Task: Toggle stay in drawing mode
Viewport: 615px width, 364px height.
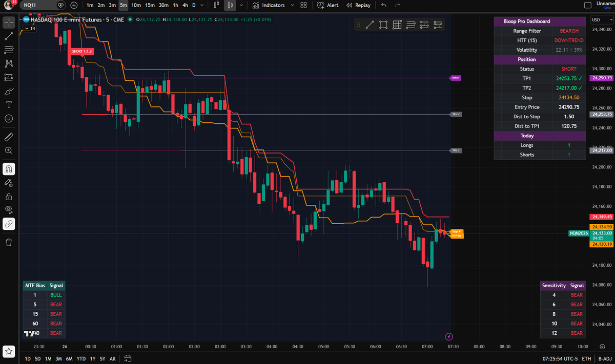Action: click(x=9, y=182)
